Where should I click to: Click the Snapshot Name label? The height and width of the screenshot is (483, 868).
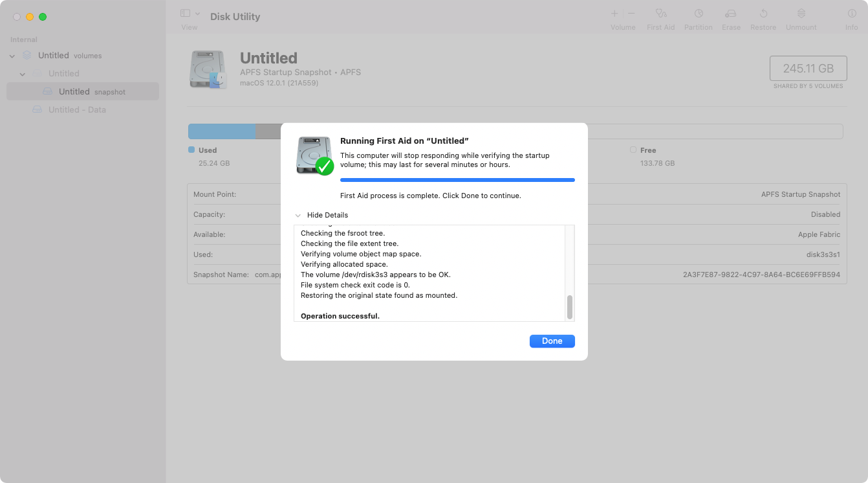tap(221, 275)
